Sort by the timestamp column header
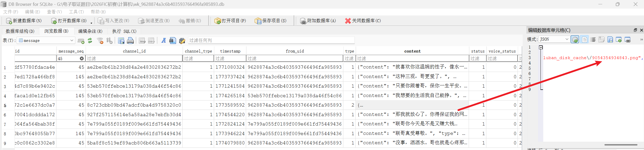This screenshot has height=150, width=644. pyautogui.click(x=230, y=51)
